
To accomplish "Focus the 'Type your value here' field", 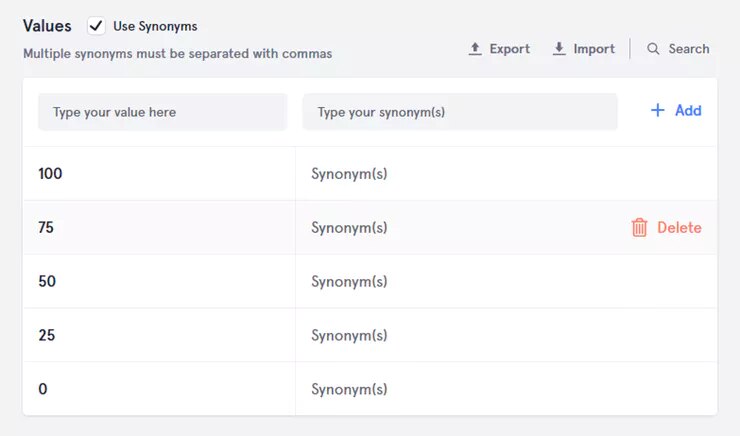I will tap(162, 112).
